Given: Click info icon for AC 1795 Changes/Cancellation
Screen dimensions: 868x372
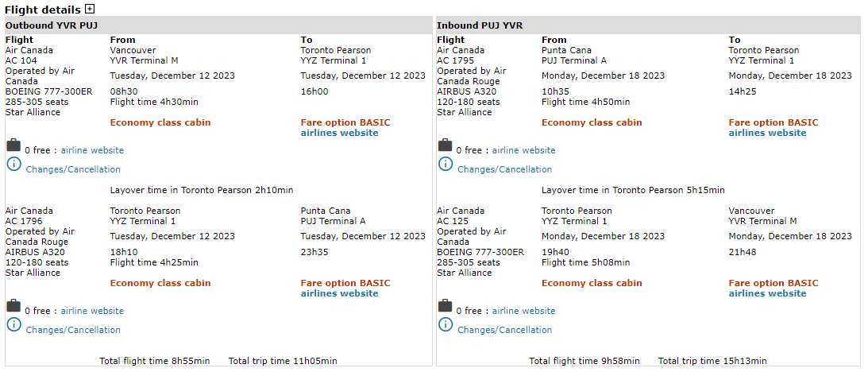Looking at the screenshot, I should 446,164.
